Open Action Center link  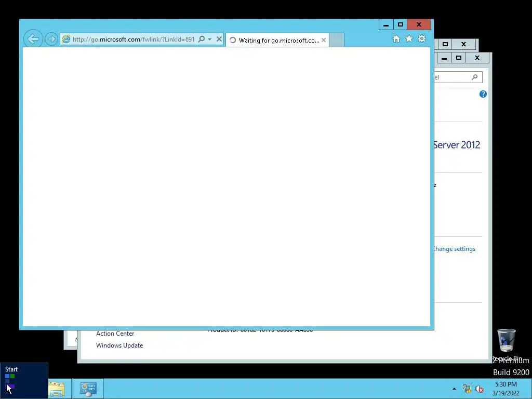click(115, 334)
